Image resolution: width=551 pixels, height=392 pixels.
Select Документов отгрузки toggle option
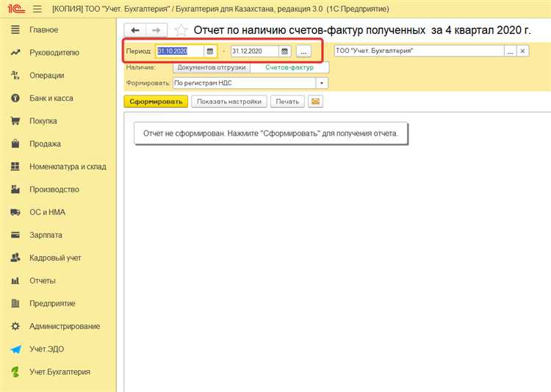212,68
